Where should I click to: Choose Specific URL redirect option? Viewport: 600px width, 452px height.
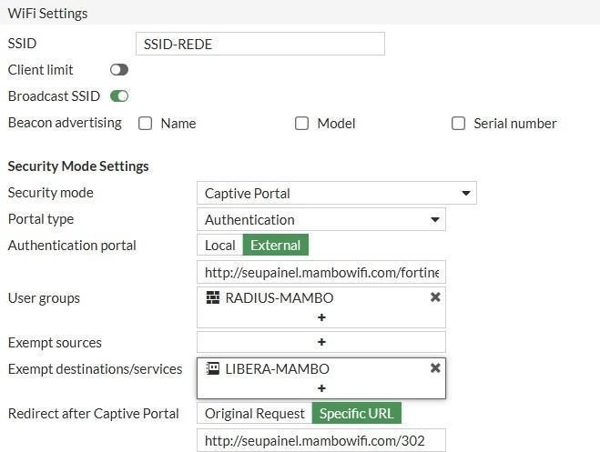(356, 414)
